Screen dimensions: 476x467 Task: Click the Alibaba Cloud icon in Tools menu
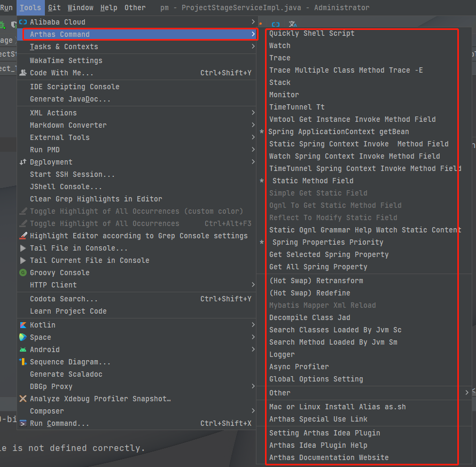[23, 22]
